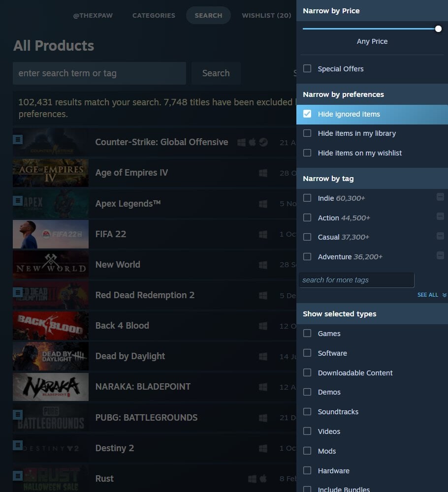Open the CATEGORIES menu
This screenshot has width=448, height=492.
pos(154,15)
